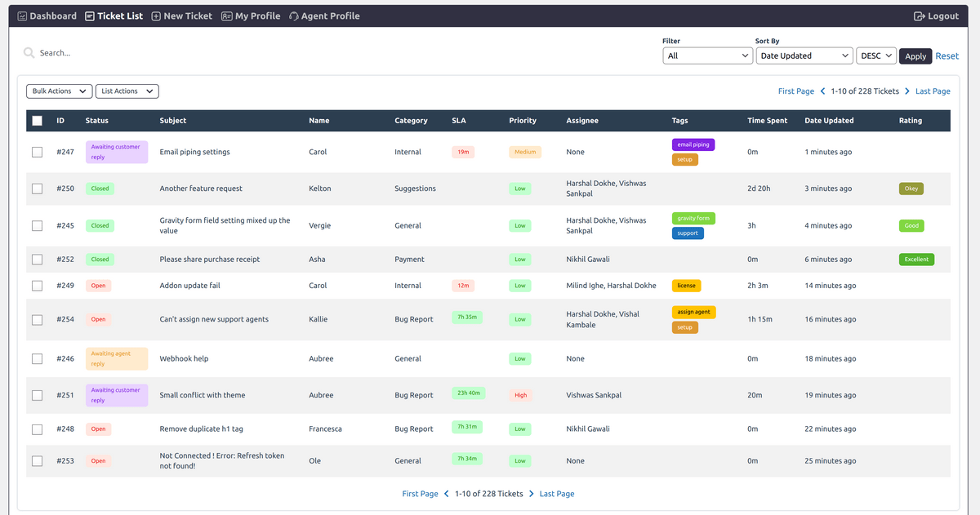
Task: Click the 'assign agent' tag
Action: [694, 313]
